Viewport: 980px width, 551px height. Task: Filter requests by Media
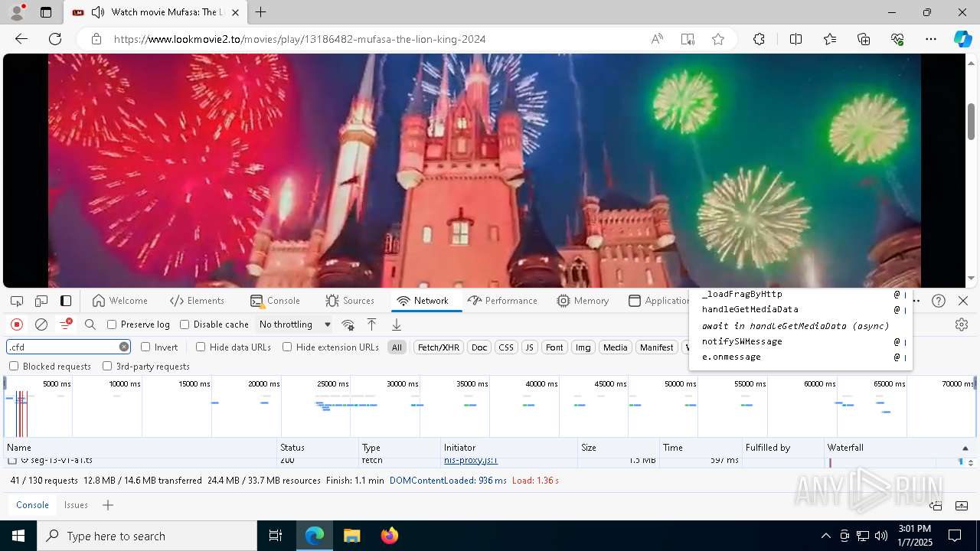615,347
